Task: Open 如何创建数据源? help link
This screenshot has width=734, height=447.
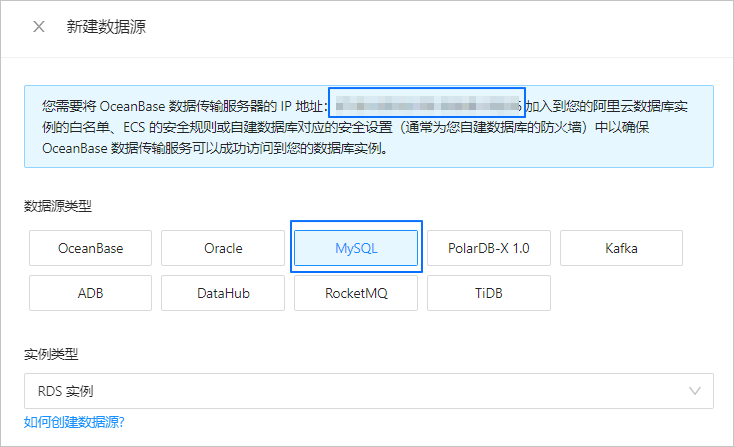Action: point(74,422)
